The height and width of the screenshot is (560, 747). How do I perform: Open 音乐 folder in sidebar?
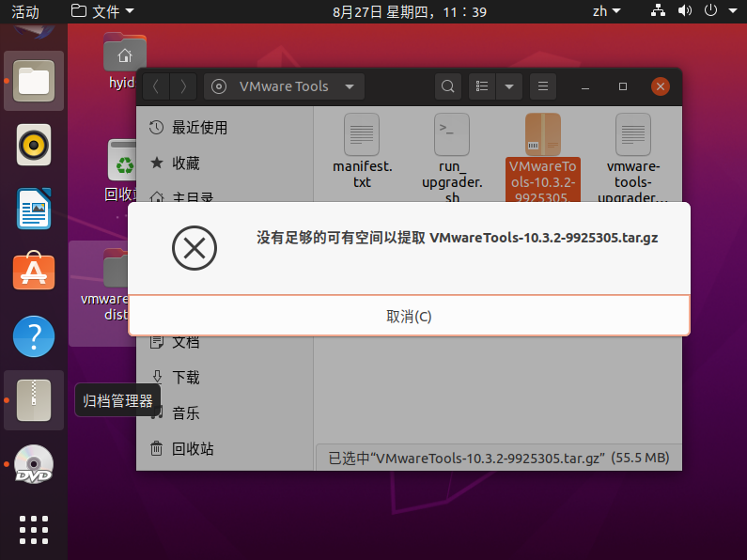point(225,413)
